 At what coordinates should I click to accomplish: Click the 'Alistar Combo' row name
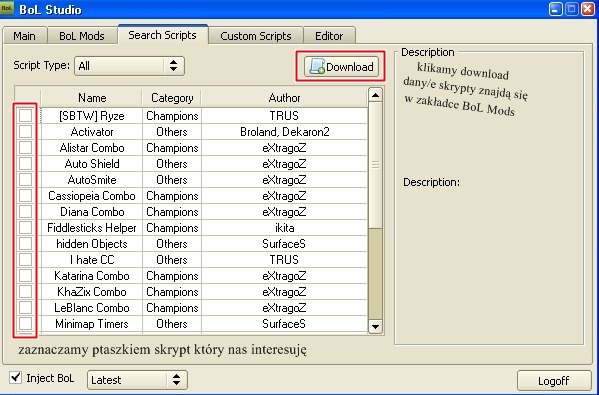(x=92, y=148)
